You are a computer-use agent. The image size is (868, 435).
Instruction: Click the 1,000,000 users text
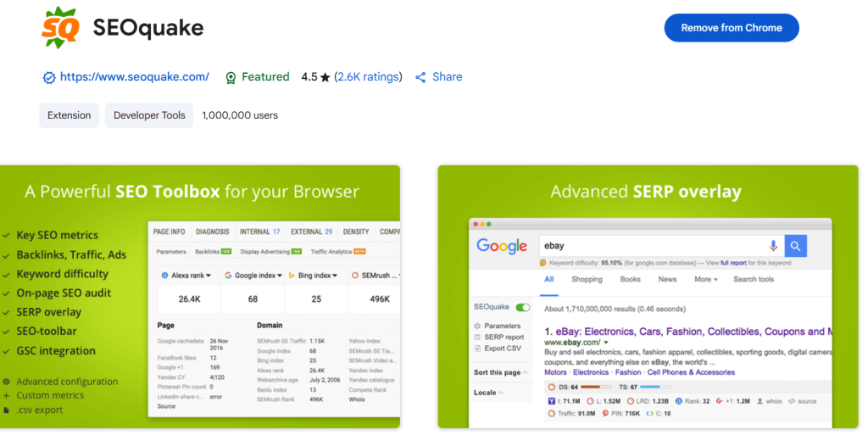click(240, 115)
